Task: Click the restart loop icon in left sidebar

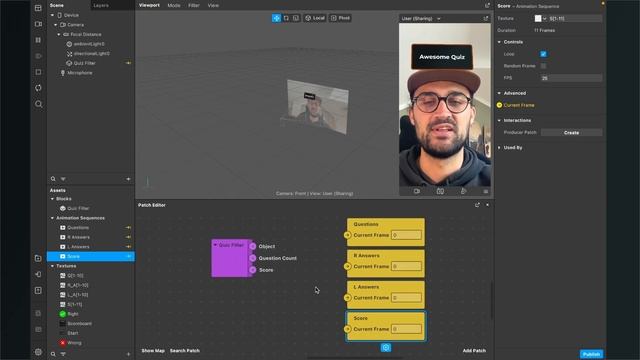Action: pyautogui.click(x=38, y=88)
